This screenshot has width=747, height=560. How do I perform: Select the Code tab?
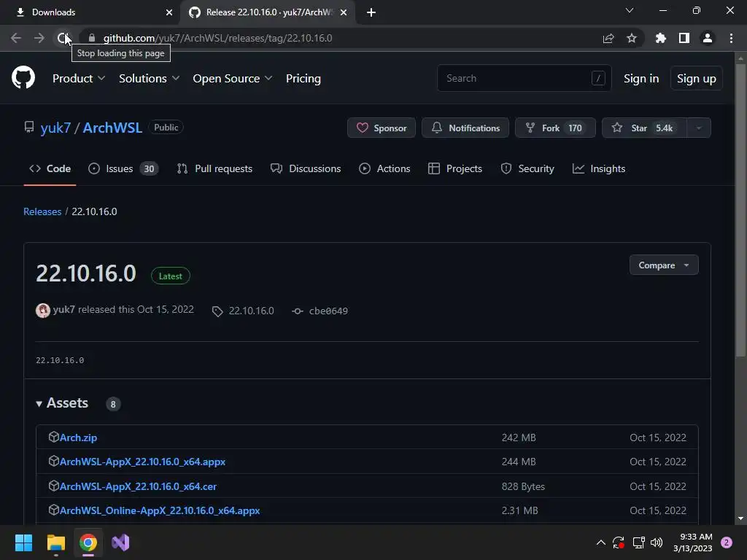coord(50,168)
